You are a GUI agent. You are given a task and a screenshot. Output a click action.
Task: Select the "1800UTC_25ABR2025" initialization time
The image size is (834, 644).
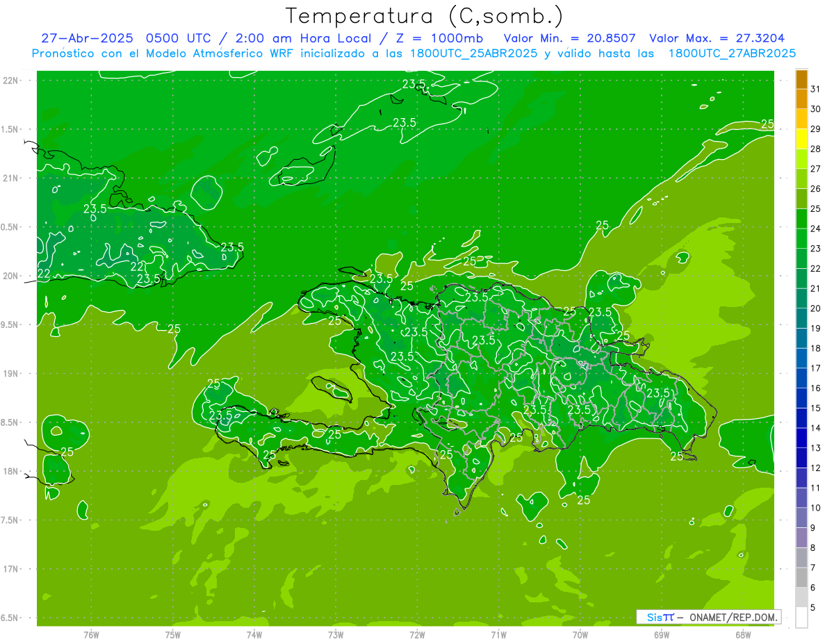click(x=473, y=53)
